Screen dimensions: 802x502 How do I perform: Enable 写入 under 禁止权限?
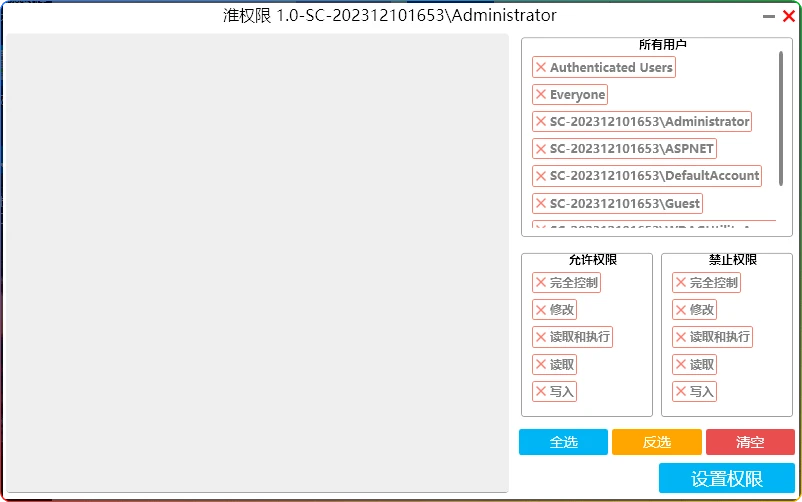[x=695, y=392]
